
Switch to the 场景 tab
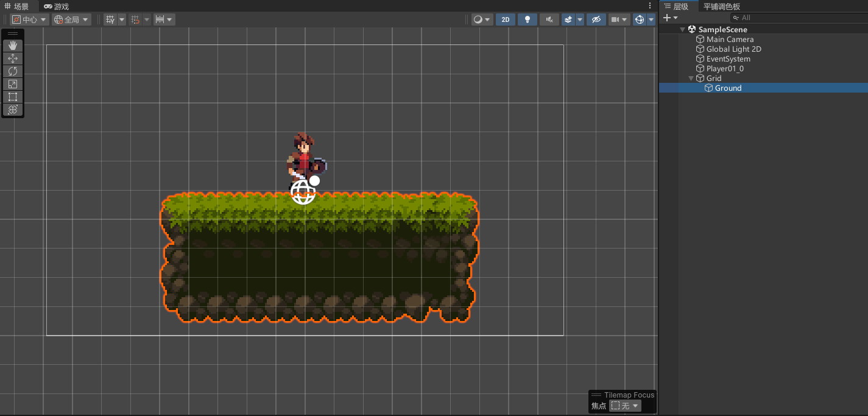coord(16,6)
